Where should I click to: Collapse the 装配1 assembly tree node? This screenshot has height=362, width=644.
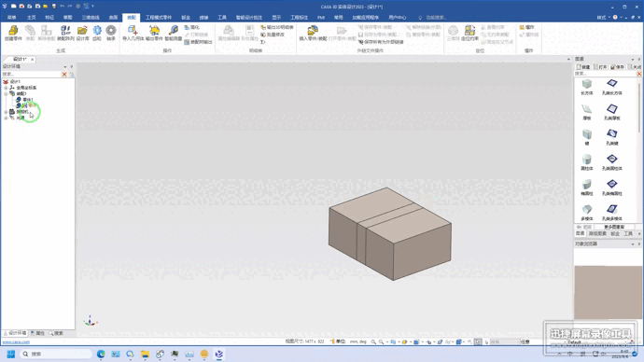click(6, 93)
